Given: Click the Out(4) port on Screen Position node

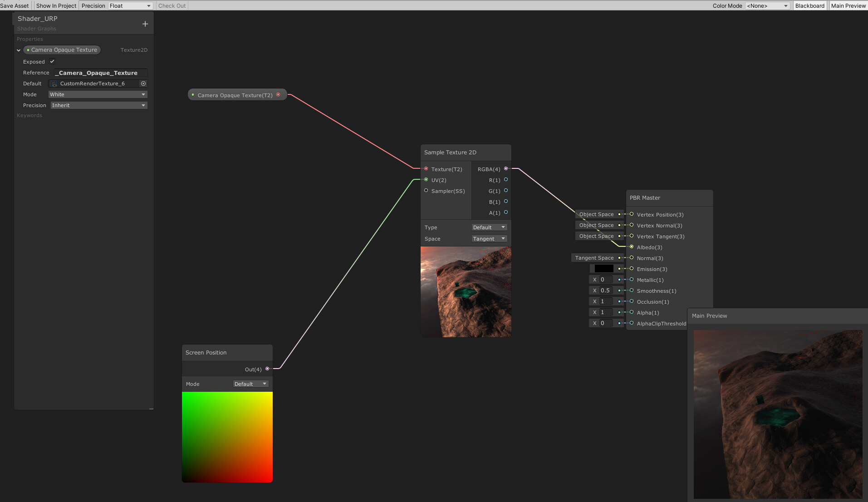Looking at the screenshot, I should [267, 369].
